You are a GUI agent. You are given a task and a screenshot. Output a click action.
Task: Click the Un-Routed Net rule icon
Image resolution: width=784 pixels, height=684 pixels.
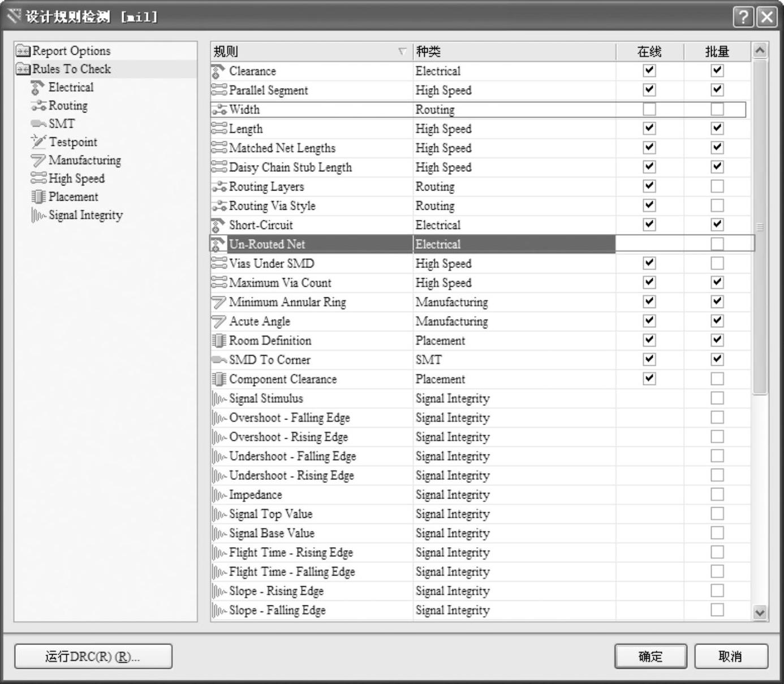coord(218,245)
